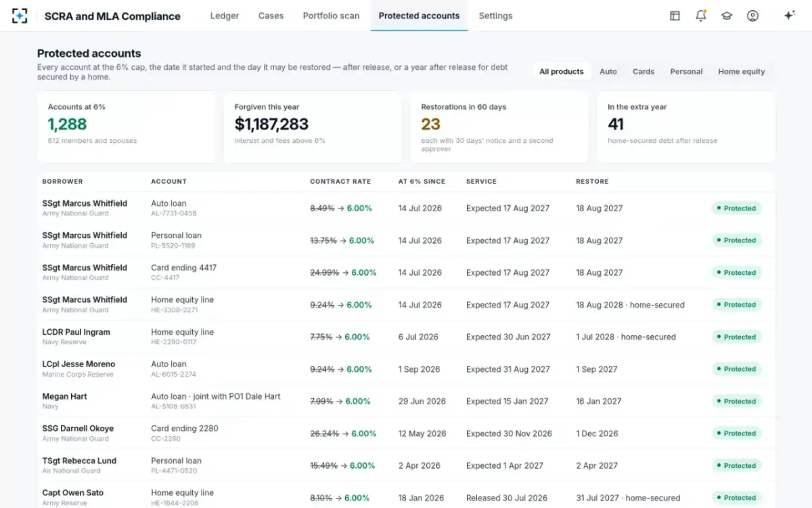This screenshot has height=508, width=812.
Task: Open the layout panel icon
Action: pos(675,16)
